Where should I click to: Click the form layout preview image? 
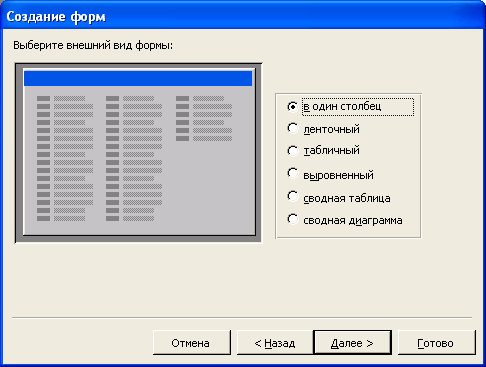tap(139, 153)
